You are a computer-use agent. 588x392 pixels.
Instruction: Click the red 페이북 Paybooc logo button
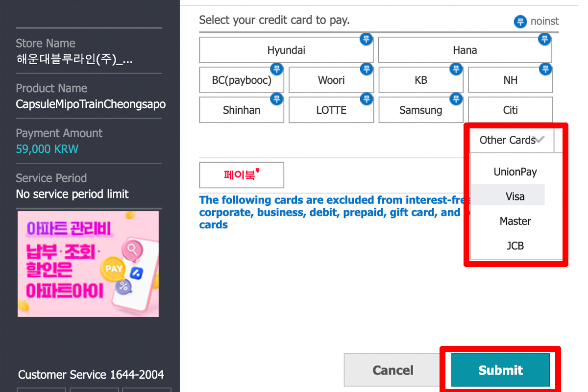[242, 175]
